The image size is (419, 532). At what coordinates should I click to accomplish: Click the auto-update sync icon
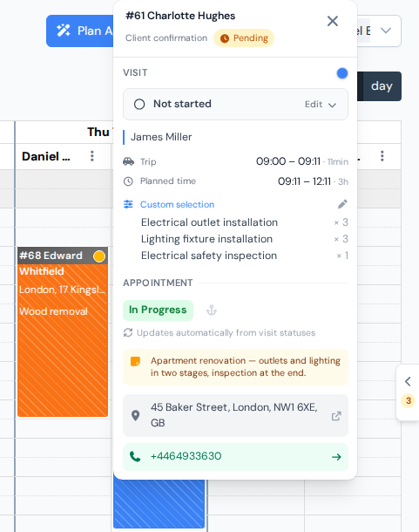[128, 332]
